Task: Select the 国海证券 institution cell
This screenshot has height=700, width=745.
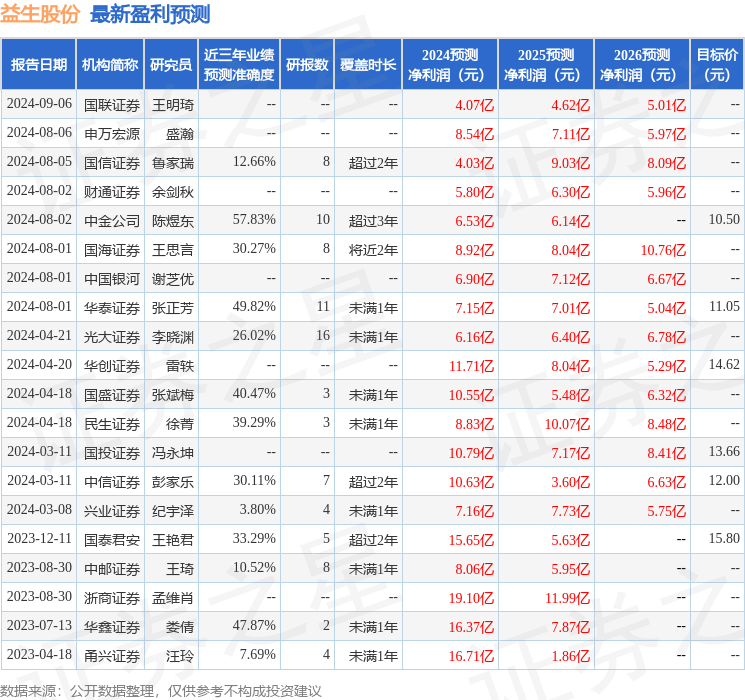Action: click(x=112, y=250)
